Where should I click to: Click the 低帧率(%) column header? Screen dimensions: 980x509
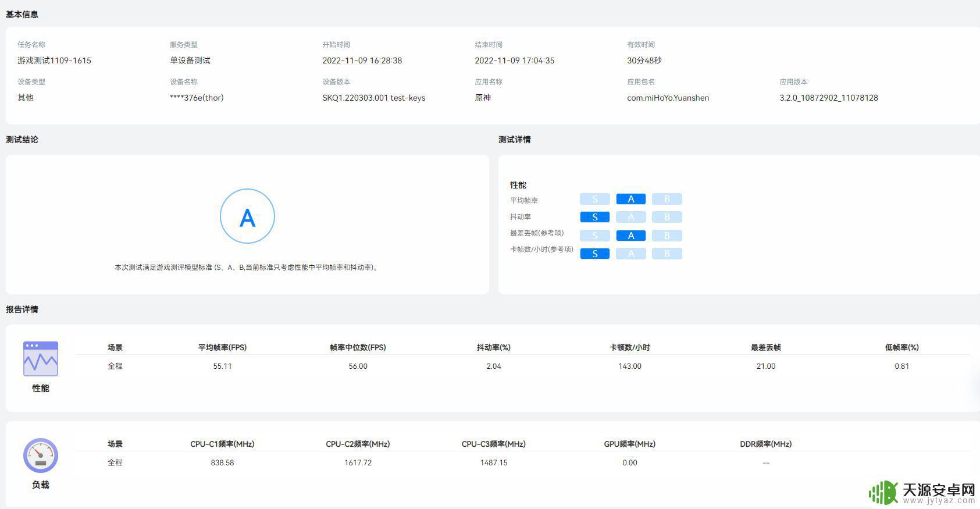click(902, 347)
